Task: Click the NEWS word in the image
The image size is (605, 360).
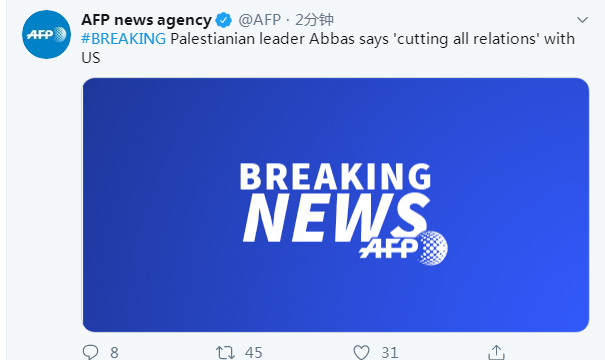Action: 336,218
